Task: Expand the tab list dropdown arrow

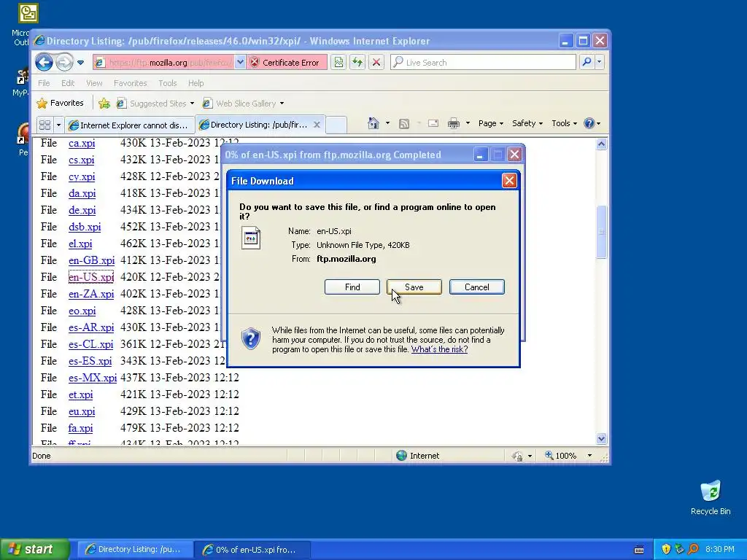Action: pyautogui.click(x=58, y=125)
